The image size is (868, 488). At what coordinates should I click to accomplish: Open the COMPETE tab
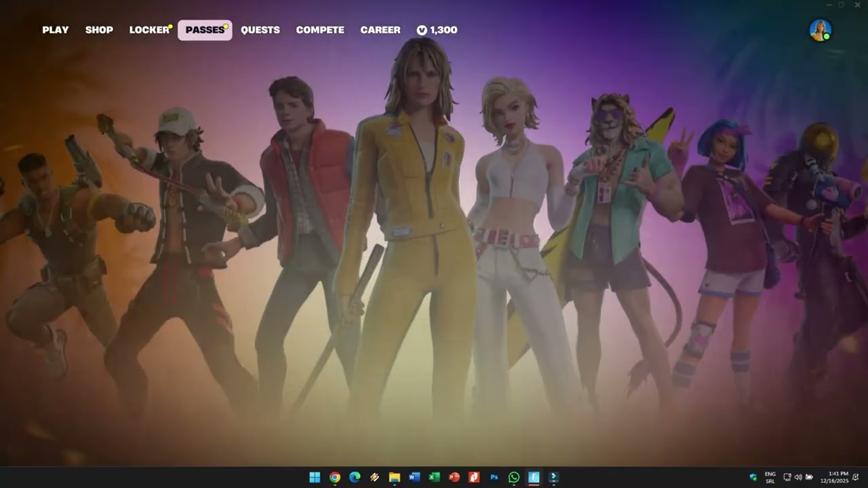pos(320,30)
